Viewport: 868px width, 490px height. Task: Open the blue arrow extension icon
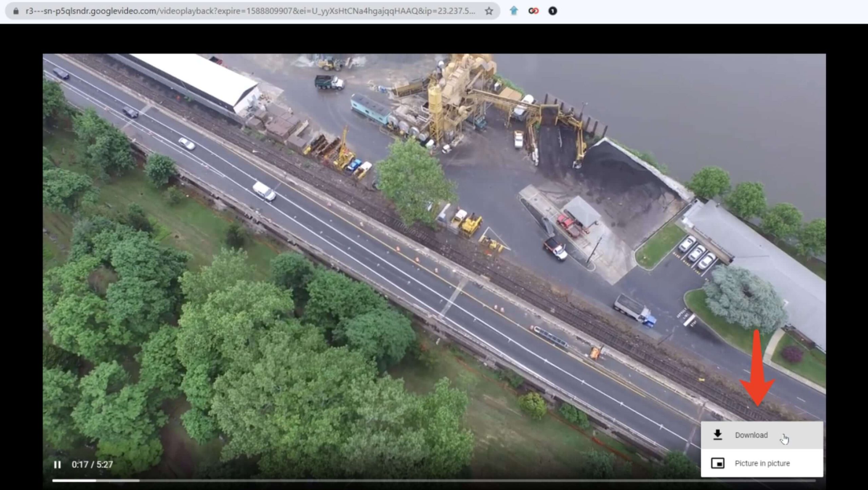click(514, 11)
